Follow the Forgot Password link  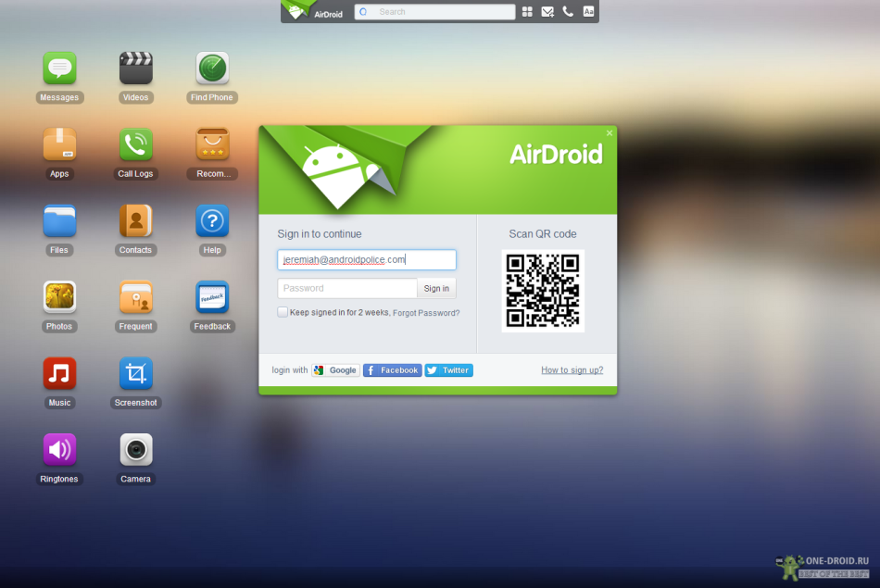click(426, 313)
